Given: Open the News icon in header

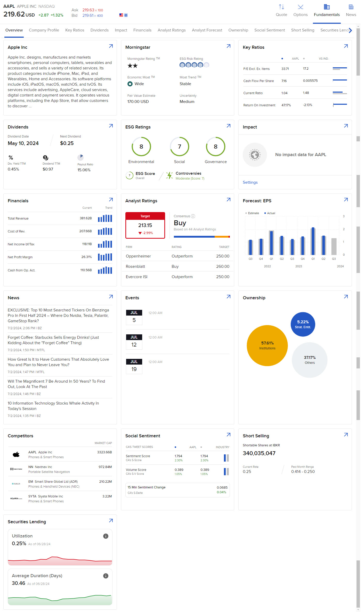Looking at the screenshot, I should (351, 7).
